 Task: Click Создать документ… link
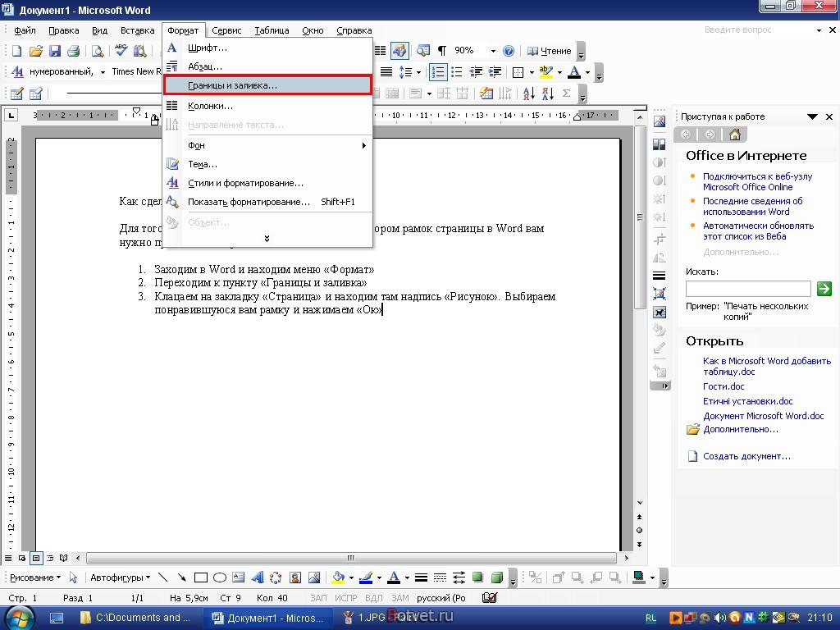pyautogui.click(x=746, y=456)
